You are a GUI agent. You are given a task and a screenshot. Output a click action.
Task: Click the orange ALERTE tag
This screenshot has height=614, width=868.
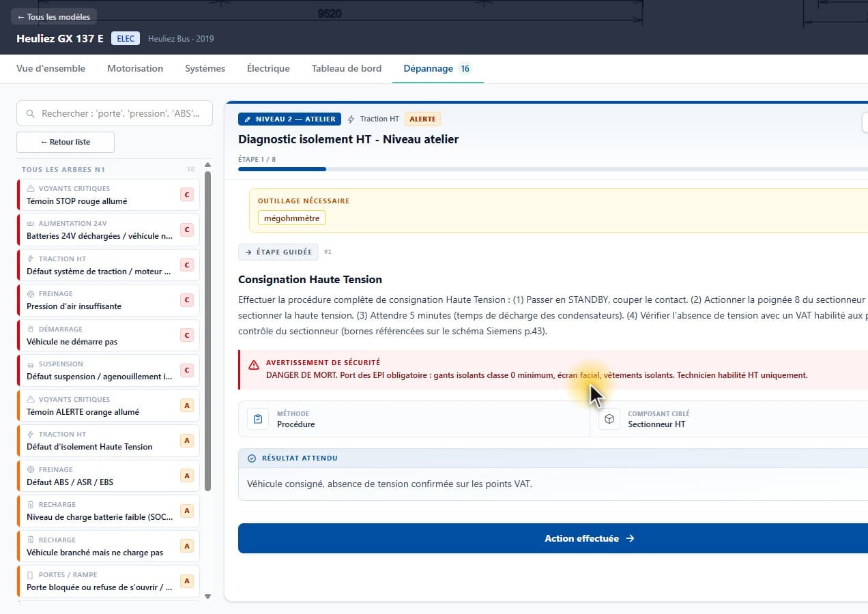422,119
